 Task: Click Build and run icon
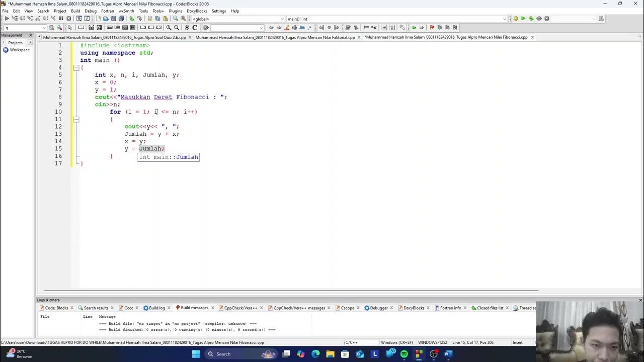pyautogui.click(x=531, y=19)
